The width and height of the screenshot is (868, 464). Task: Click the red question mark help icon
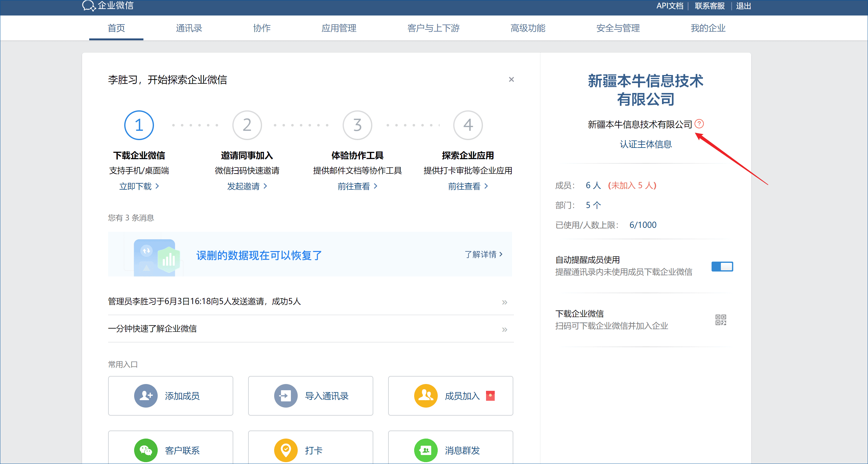tap(699, 124)
